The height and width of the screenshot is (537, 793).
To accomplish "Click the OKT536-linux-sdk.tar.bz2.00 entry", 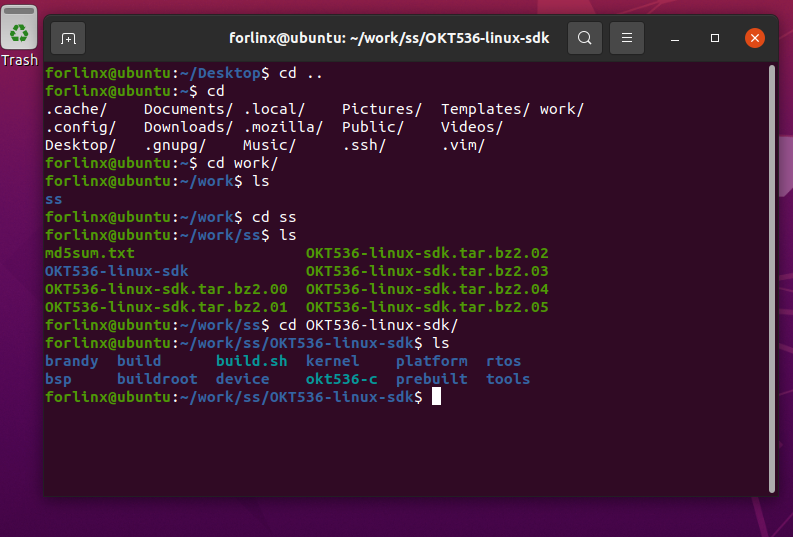I will point(166,289).
